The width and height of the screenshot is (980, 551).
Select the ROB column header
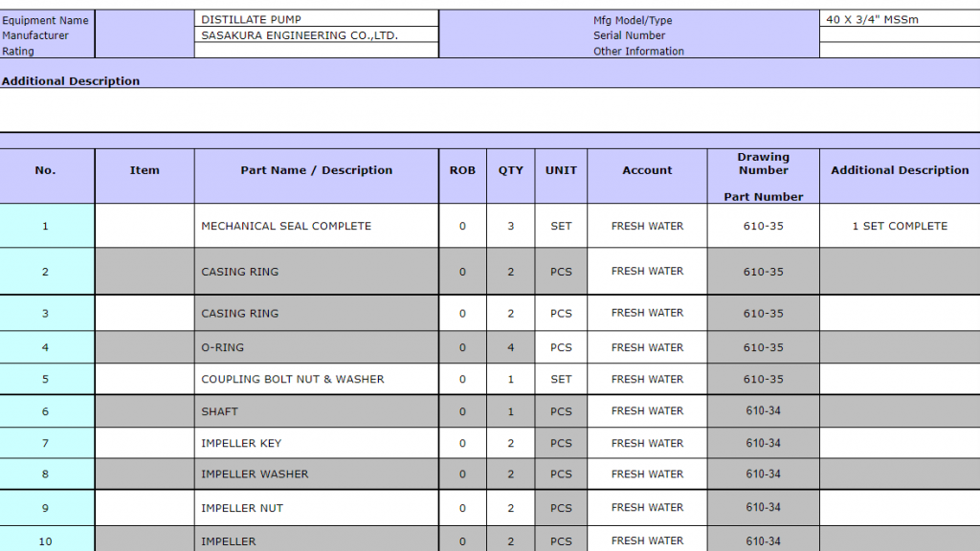click(462, 170)
